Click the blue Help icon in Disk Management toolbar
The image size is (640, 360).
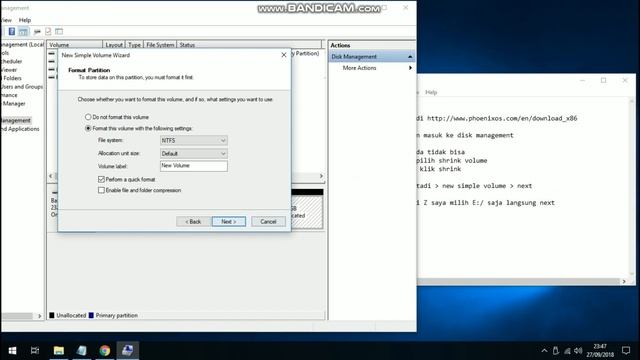pyautogui.click(x=12, y=31)
